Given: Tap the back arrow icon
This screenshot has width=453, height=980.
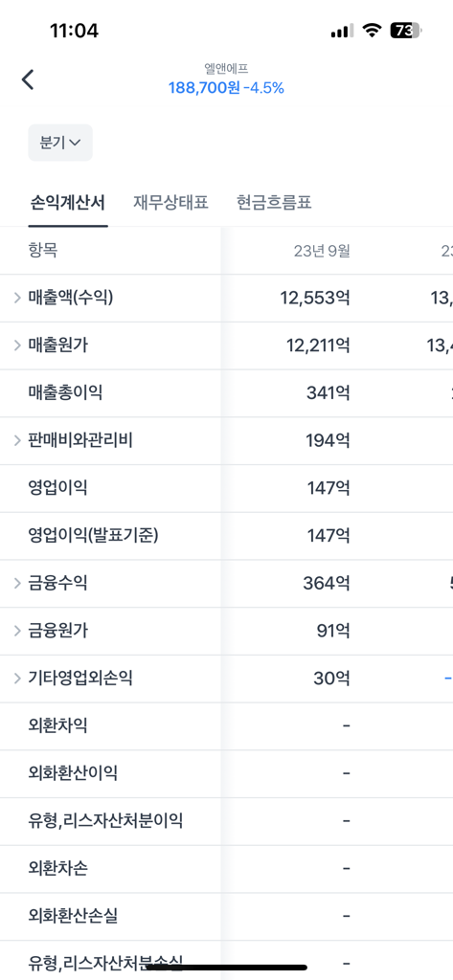Looking at the screenshot, I should [28, 80].
